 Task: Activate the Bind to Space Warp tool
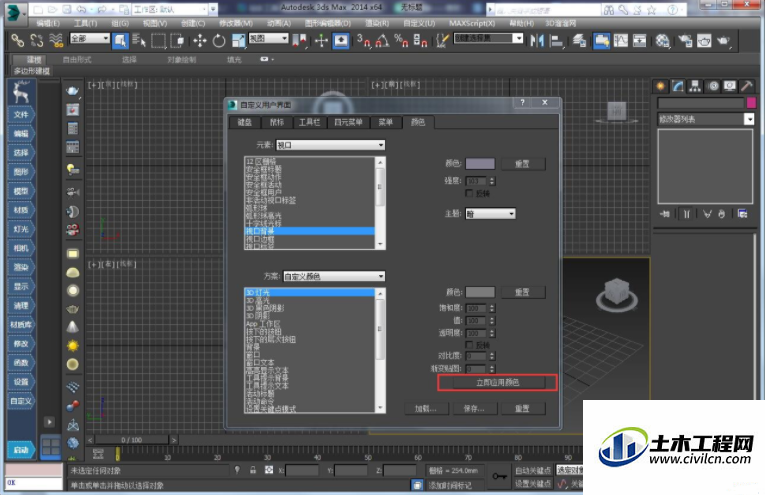pos(56,40)
